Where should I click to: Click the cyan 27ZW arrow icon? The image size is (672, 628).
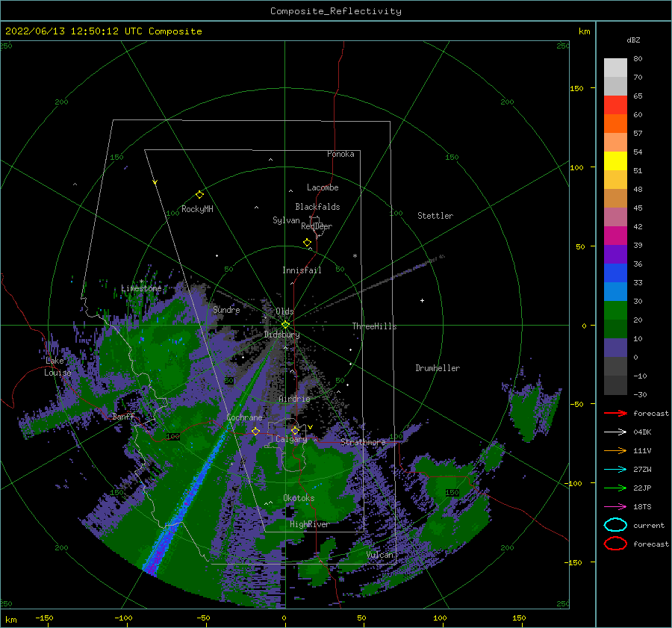[x=615, y=470]
